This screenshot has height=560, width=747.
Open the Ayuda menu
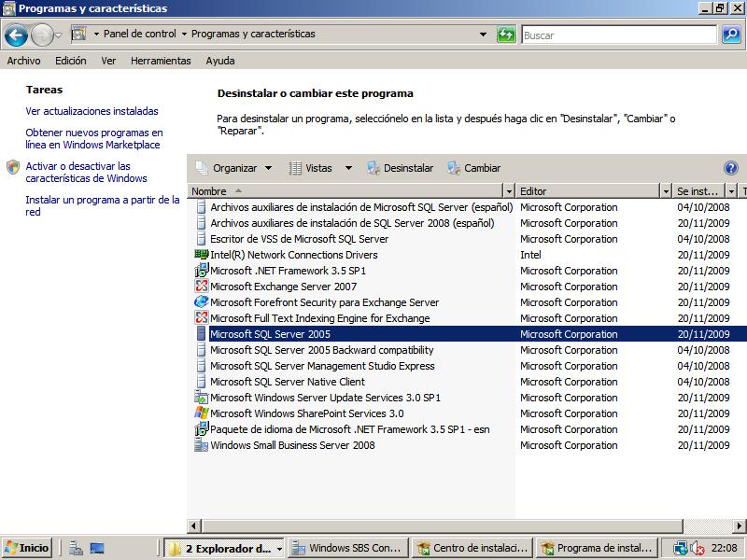pyautogui.click(x=220, y=61)
